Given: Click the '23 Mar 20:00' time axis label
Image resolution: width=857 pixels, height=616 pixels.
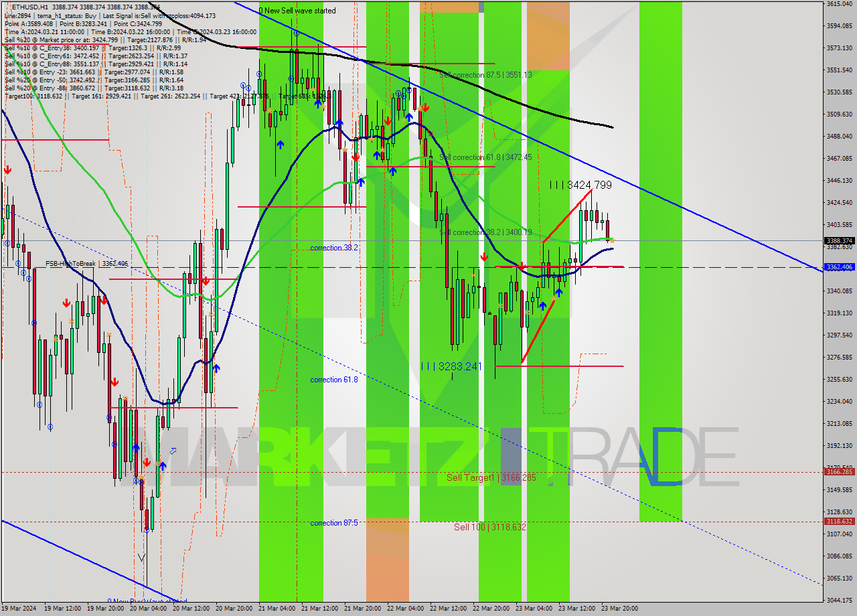Looking at the screenshot, I should (619, 609).
